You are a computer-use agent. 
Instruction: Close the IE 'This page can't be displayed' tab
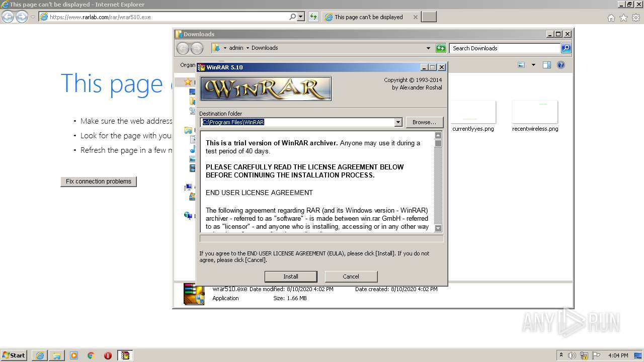415,17
